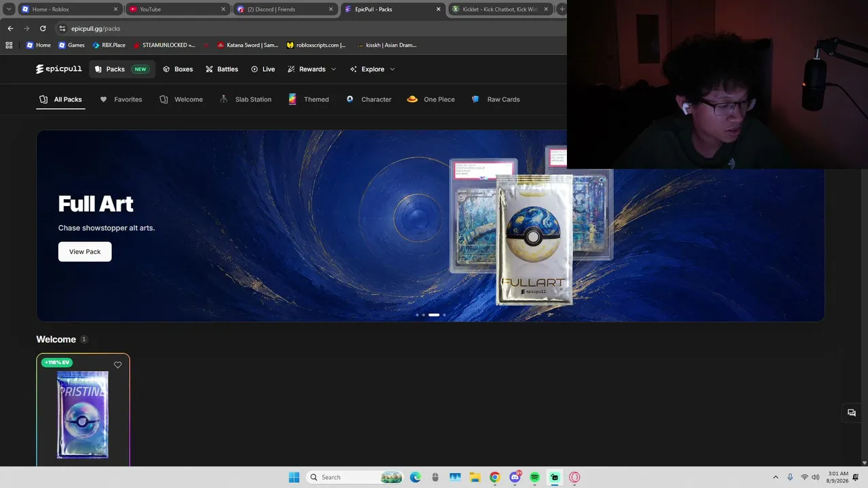The image size is (868, 488).
Task: Select the All Packs tab
Action: 60,100
